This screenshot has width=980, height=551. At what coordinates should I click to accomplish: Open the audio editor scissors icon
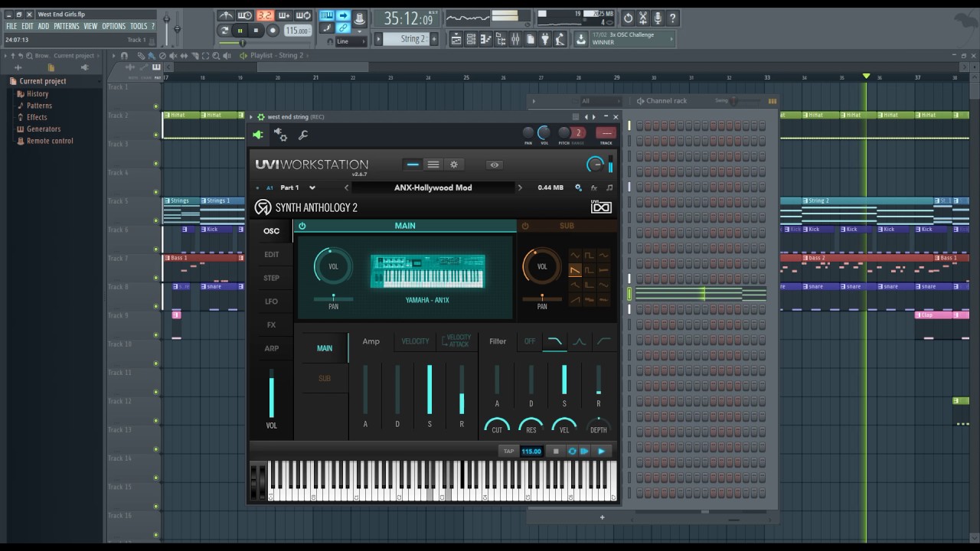pos(643,18)
